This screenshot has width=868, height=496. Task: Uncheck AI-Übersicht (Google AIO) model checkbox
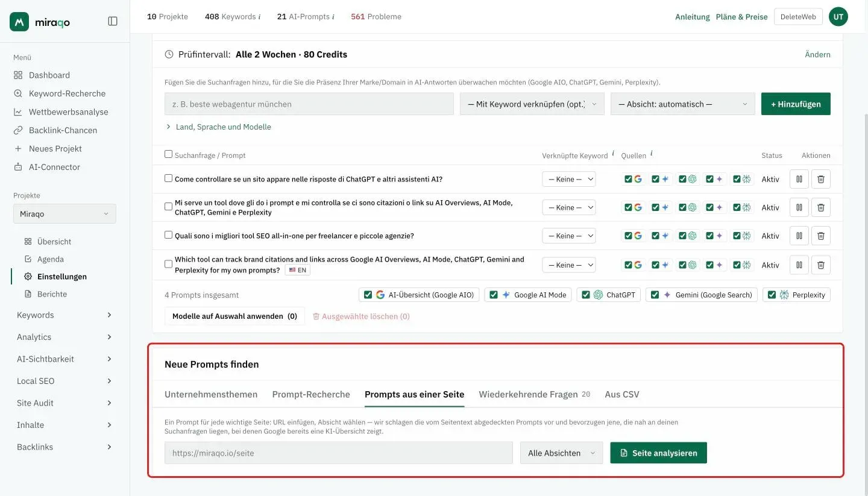pyautogui.click(x=367, y=295)
